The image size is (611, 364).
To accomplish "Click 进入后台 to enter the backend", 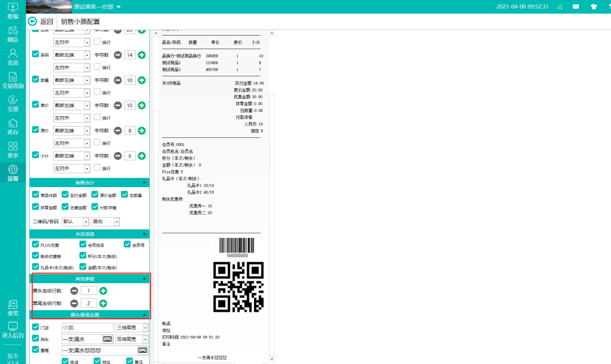I will click(12, 330).
